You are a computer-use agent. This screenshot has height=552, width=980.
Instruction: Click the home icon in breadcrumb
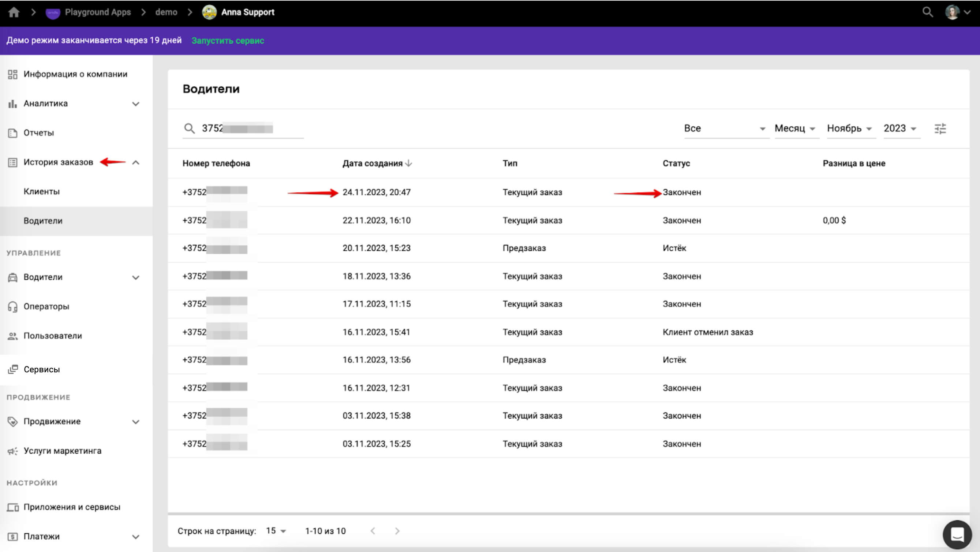[x=14, y=12]
